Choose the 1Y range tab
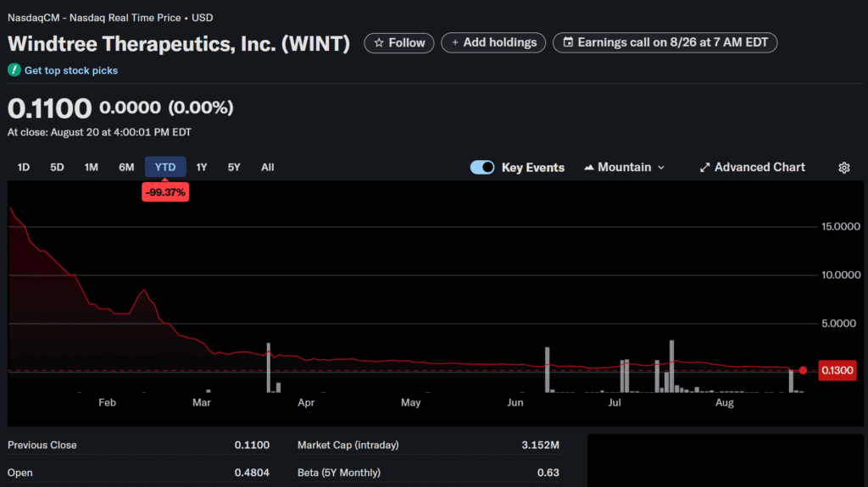The width and height of the screenshot is (868, 487). point(202,167)
